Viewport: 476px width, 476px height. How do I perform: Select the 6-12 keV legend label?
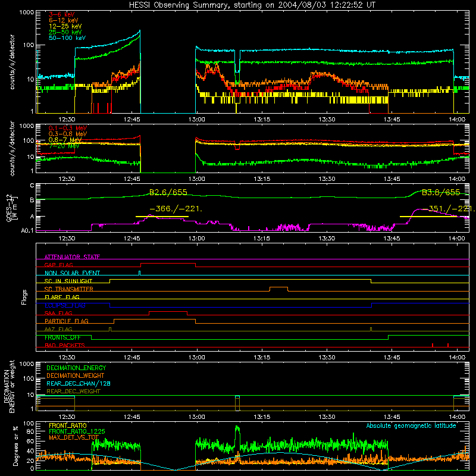[64, 20]
